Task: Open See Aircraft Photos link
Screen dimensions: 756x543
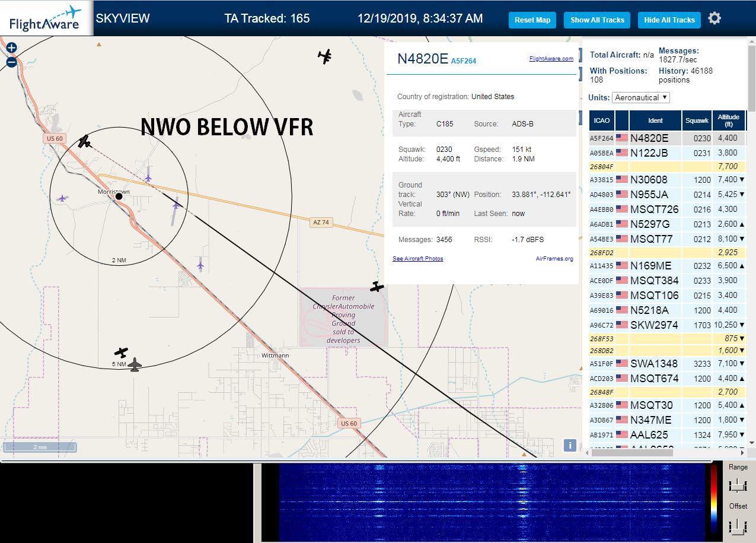Action: tap(418, 259)
